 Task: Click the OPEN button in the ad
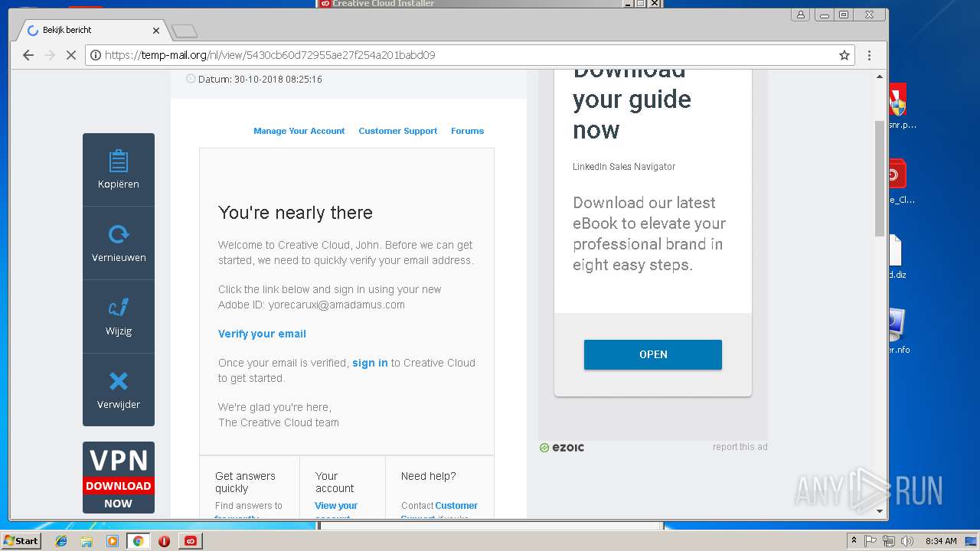point(653,354)
